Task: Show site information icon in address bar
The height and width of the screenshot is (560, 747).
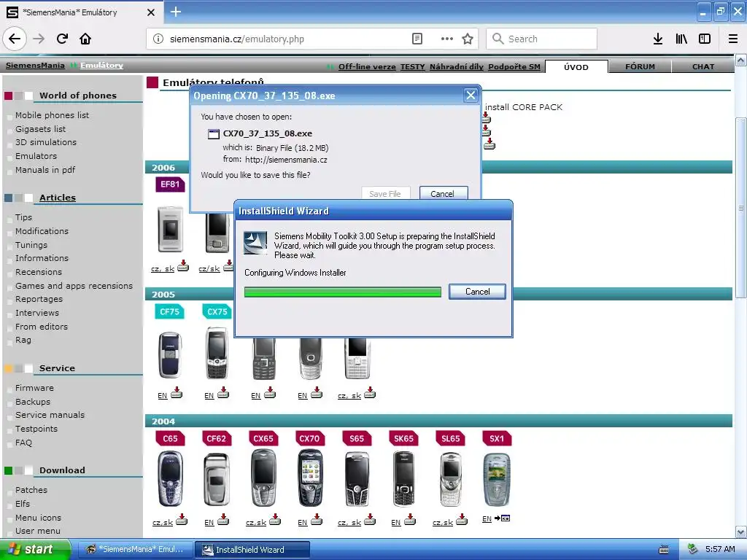Action: [x=158, y=39]
